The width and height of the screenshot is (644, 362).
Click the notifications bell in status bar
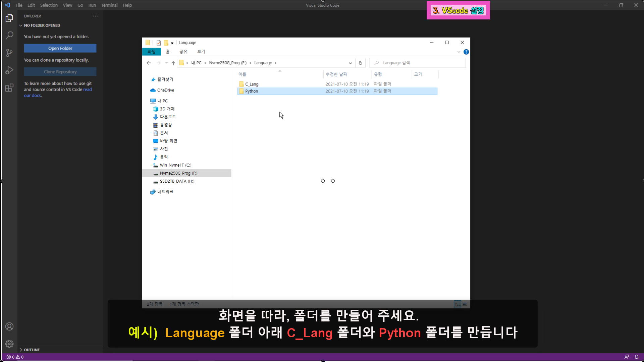pos(636,357)
